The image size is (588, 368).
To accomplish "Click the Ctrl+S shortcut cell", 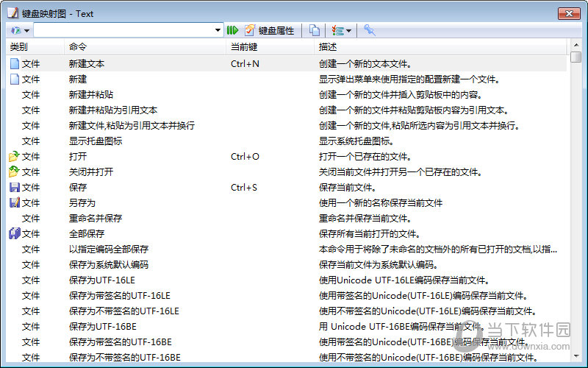I will click(x=244, y=188).
